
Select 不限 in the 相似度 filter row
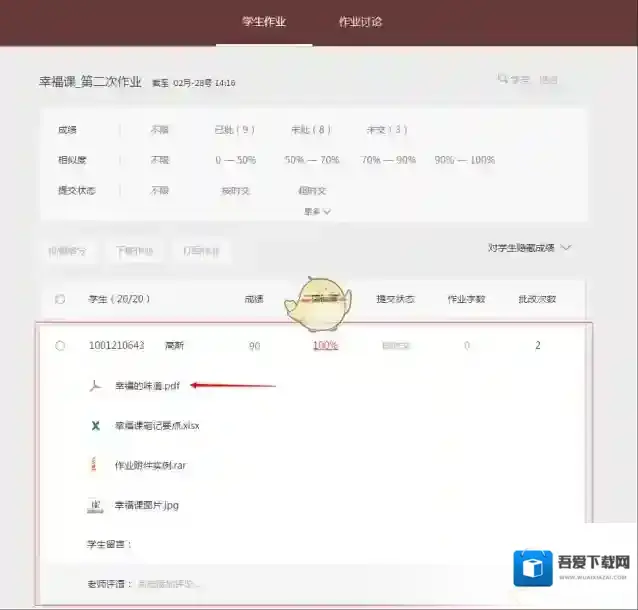(160, 160)
